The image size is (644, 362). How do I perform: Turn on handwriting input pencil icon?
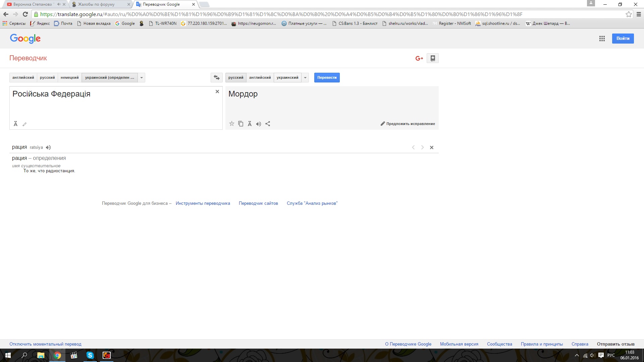coord(24,124)
